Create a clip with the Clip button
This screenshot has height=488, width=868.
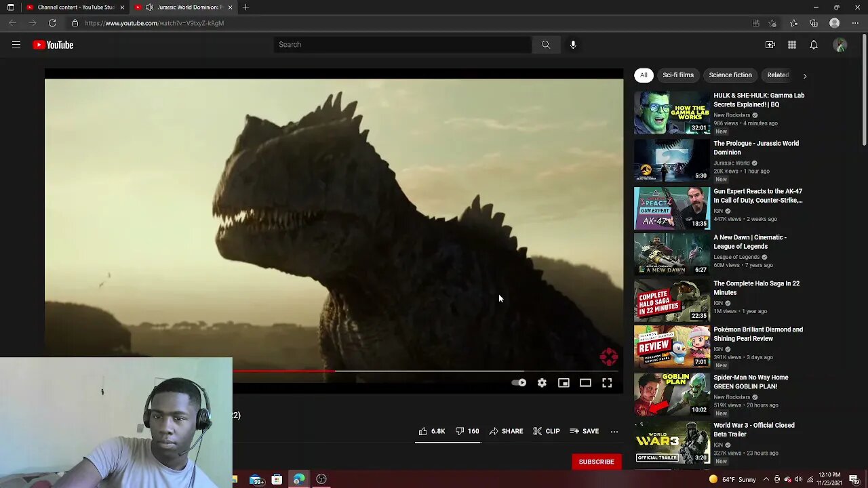pos(547,431)
